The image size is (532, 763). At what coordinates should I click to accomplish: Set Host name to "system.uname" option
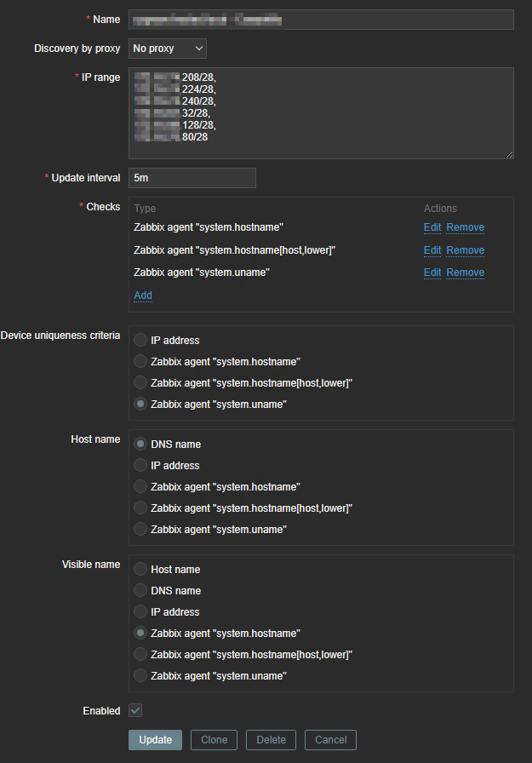click(140, 529)
